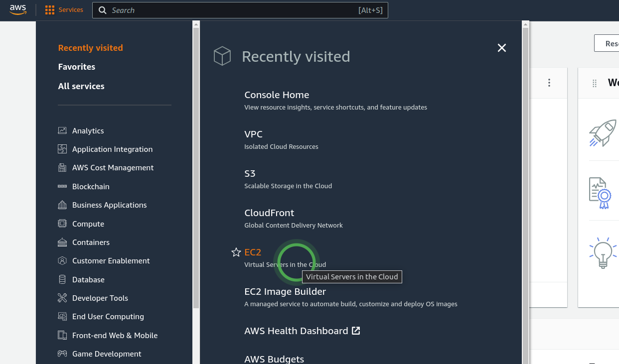Open the Business Applications category

point(109,205)
